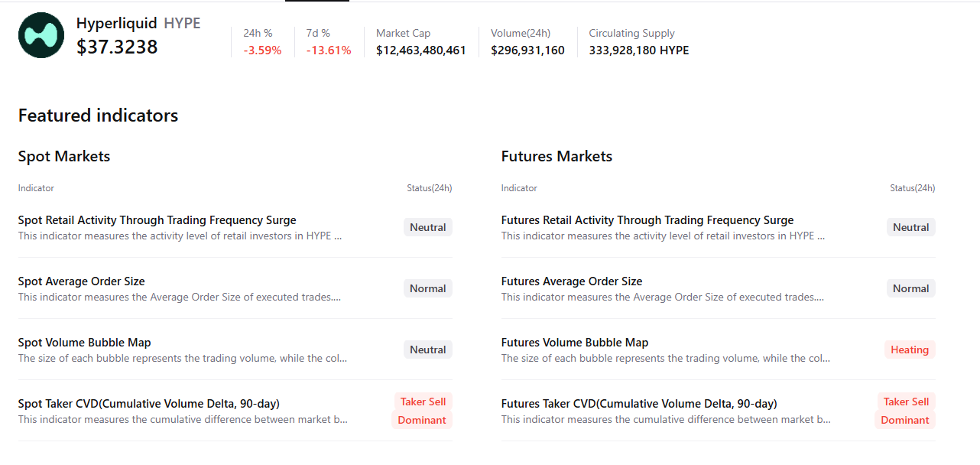Image resolution: width=980 pixels, height=465 pixels.
Task: Click the Market Cap value
Action: point(420,50)
